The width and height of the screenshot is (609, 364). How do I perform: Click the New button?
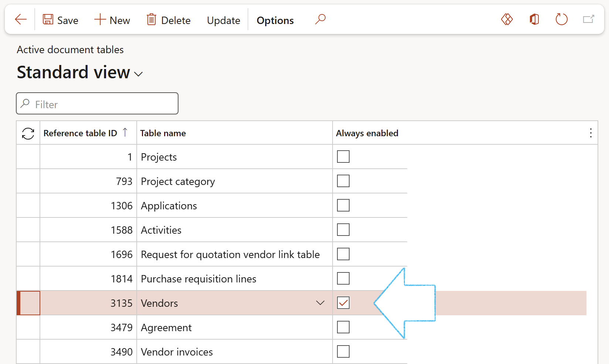[x=112, y=20]
